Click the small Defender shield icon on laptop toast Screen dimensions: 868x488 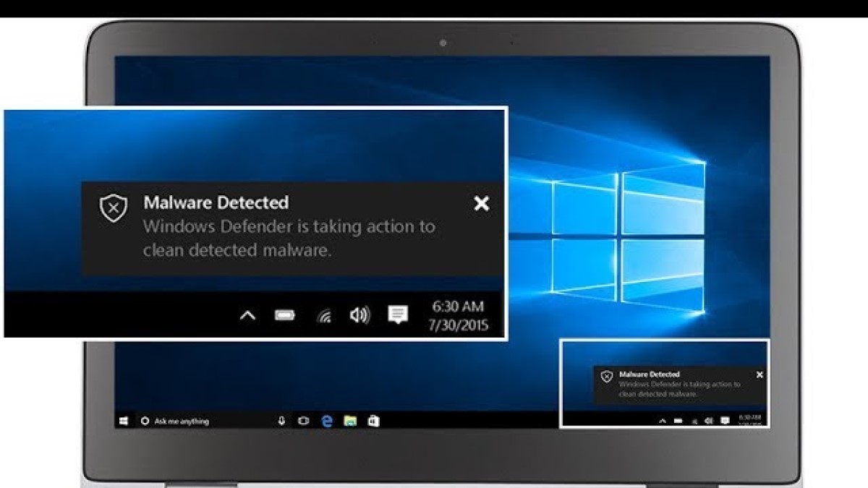click(x=607, y=377)
